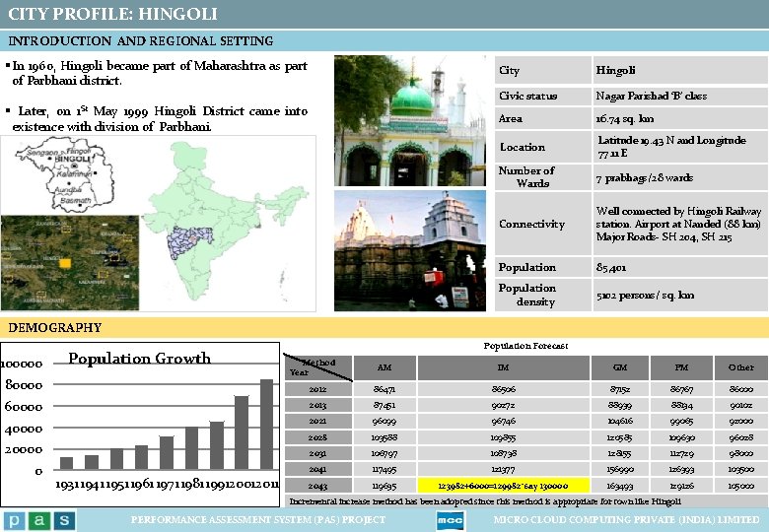Viewport: 769px width, 532px height.
Task: Select the Hingoli district outline map
Action: point(66,173)
